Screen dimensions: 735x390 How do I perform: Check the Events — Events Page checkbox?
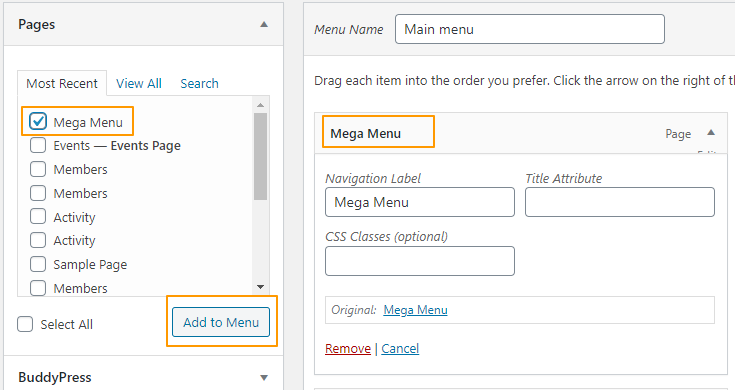coord(38,145)
